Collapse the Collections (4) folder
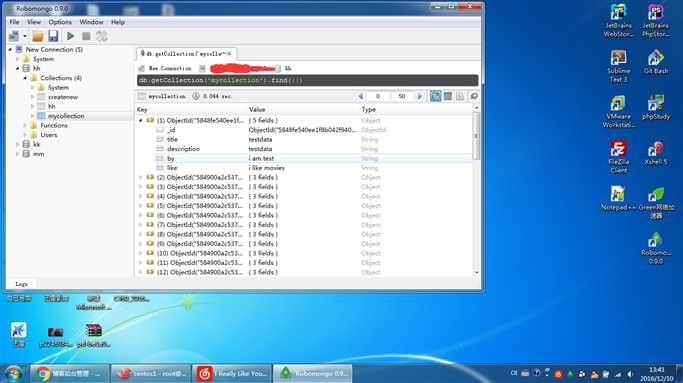Image resolution: width=683 pixels, height=383 pixels. coord(25,78)
